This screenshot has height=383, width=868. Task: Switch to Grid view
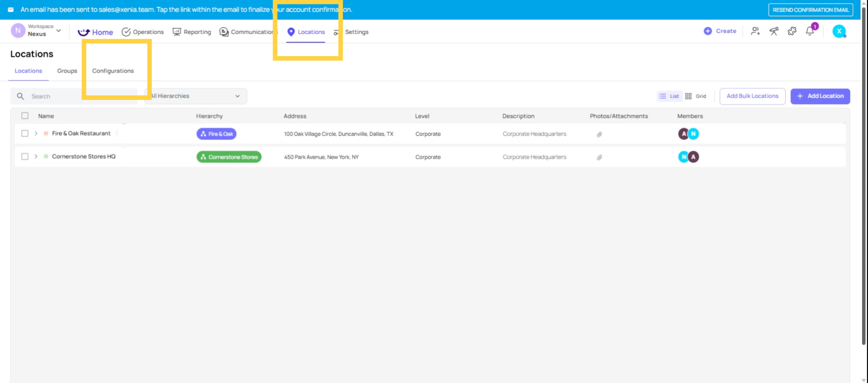(696, 96)
